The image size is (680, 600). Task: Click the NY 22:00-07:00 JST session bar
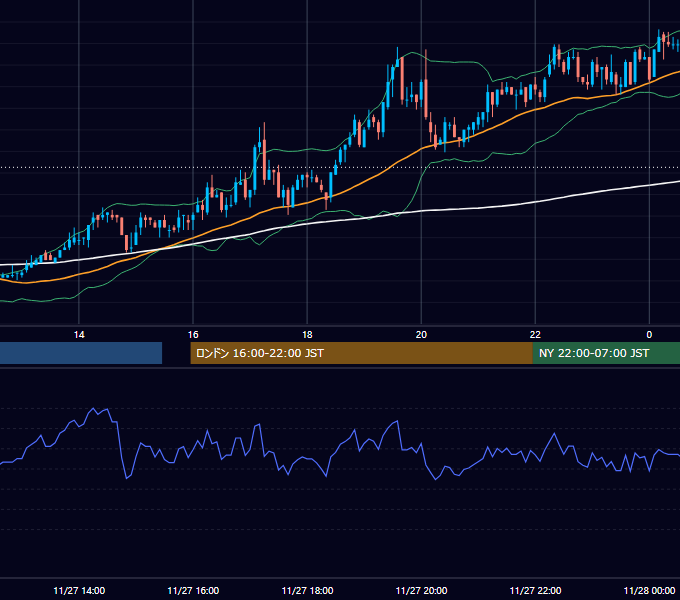pos(606,353)
